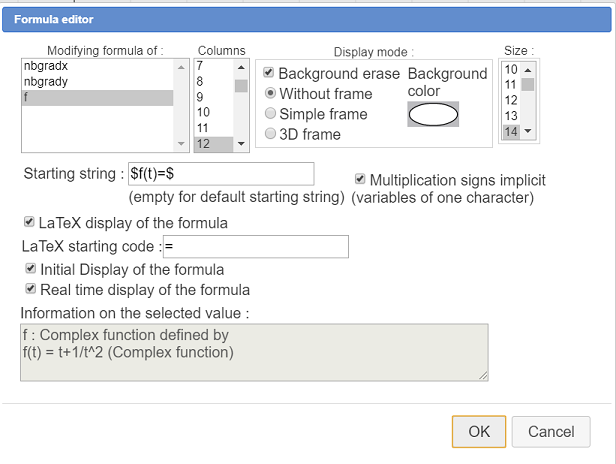Click the Size list scrollbar thumb
The height and width of the screenshot is (464, 616).
coord(528,84)
